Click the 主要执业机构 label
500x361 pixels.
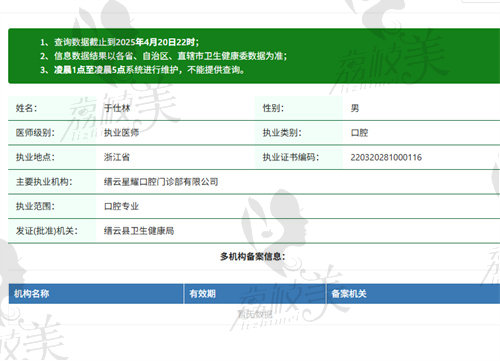point(44,182)
